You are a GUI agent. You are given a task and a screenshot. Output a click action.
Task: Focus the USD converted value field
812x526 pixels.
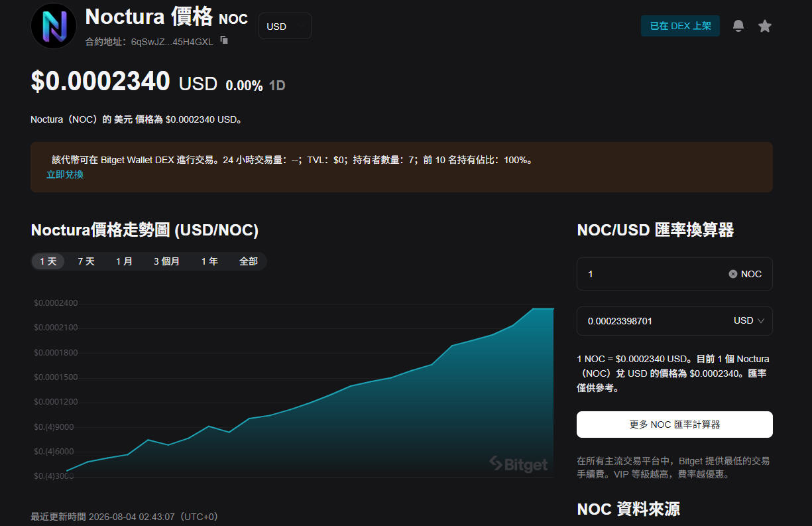[x=675, y=321]
